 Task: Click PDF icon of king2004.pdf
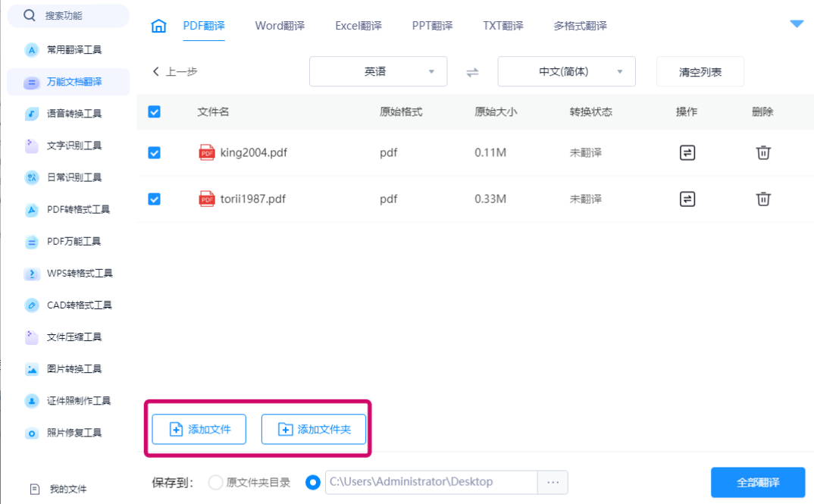coord(207,152)
